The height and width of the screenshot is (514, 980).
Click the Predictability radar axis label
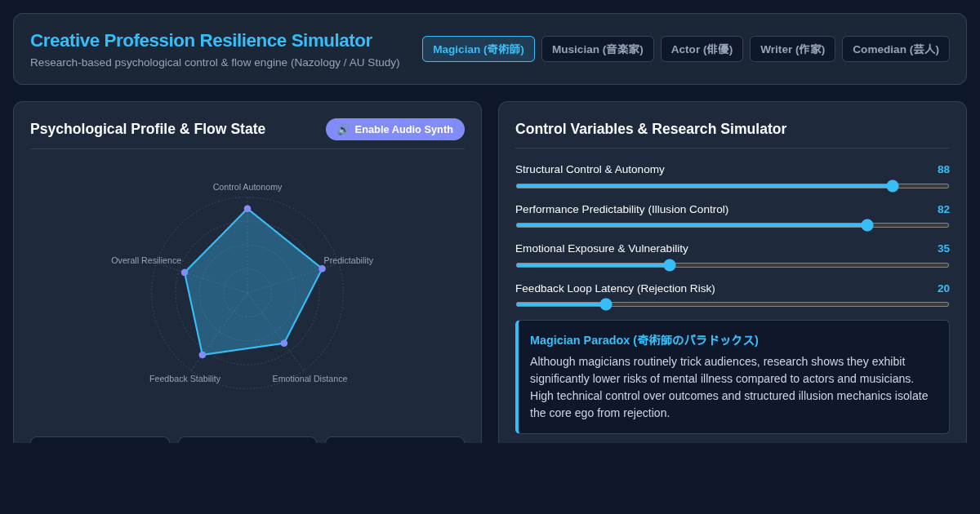(349, 260)
